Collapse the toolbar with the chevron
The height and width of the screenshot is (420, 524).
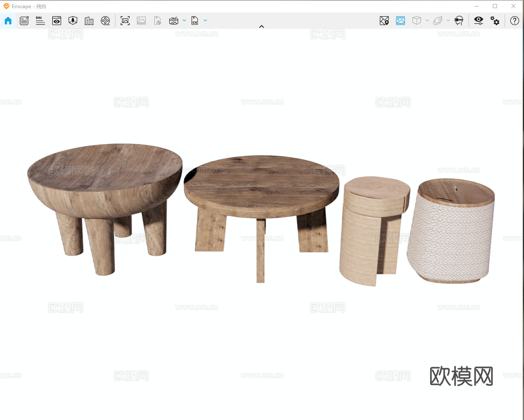tap(262, 27)
